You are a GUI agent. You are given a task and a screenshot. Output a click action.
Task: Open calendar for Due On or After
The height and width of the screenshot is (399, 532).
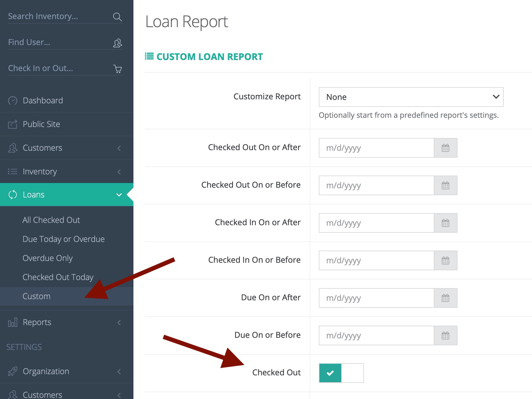pyautogui.click(x=445, y=298)
